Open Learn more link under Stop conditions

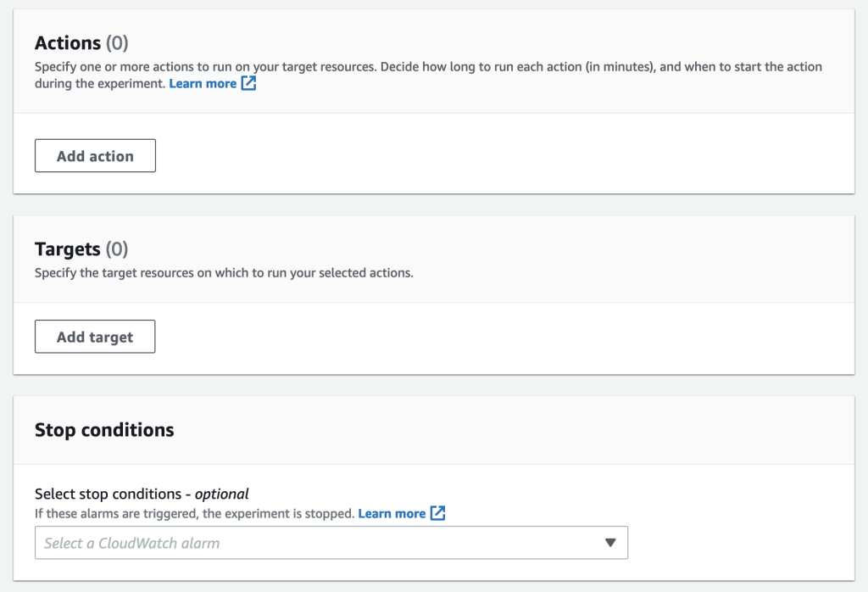point(392,513)
